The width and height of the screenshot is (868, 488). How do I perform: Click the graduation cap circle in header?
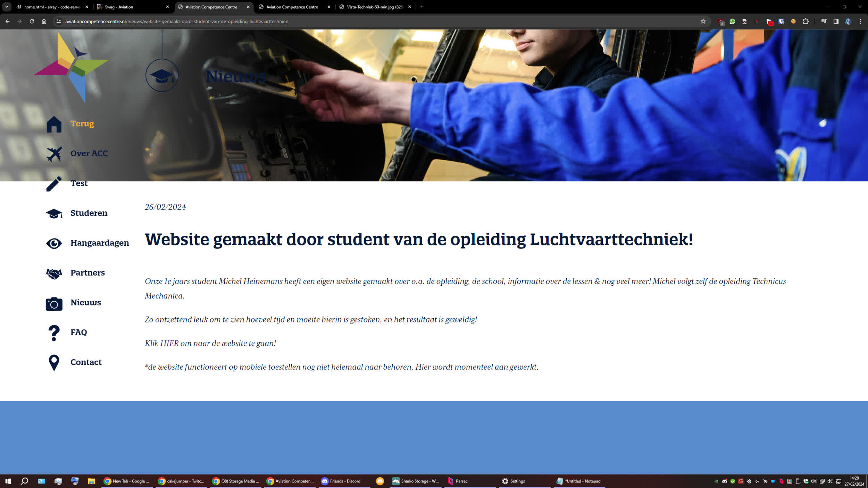click(x=162, y=75)
